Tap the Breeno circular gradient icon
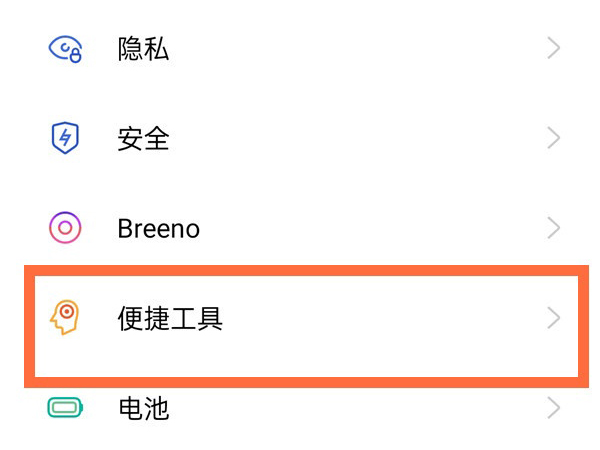 coord(65,228)
